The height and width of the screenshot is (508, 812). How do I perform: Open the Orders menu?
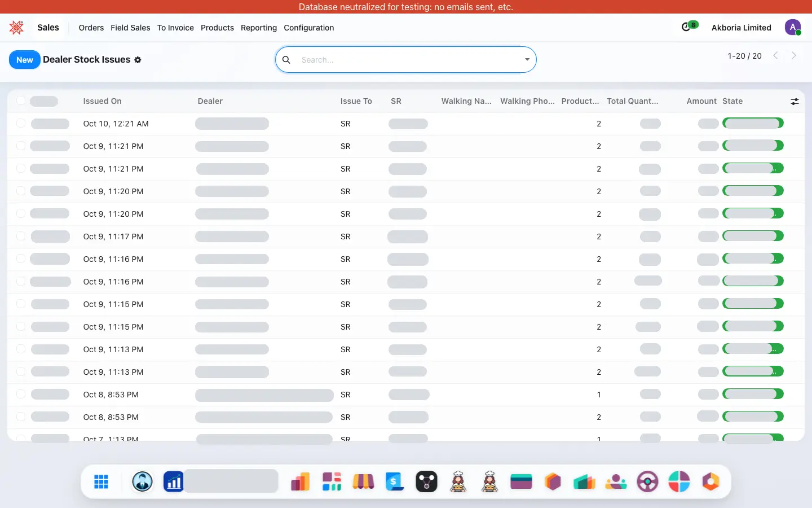click(91, 28)
